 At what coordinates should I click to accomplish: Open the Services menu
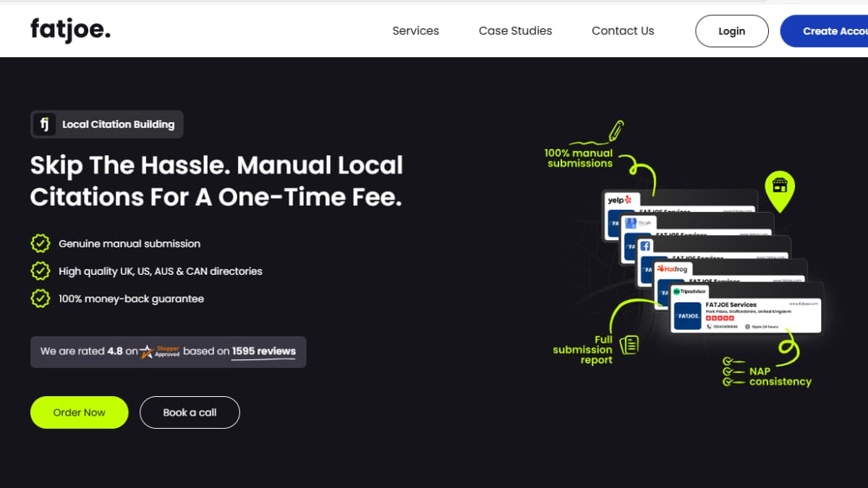pos(415,31)
